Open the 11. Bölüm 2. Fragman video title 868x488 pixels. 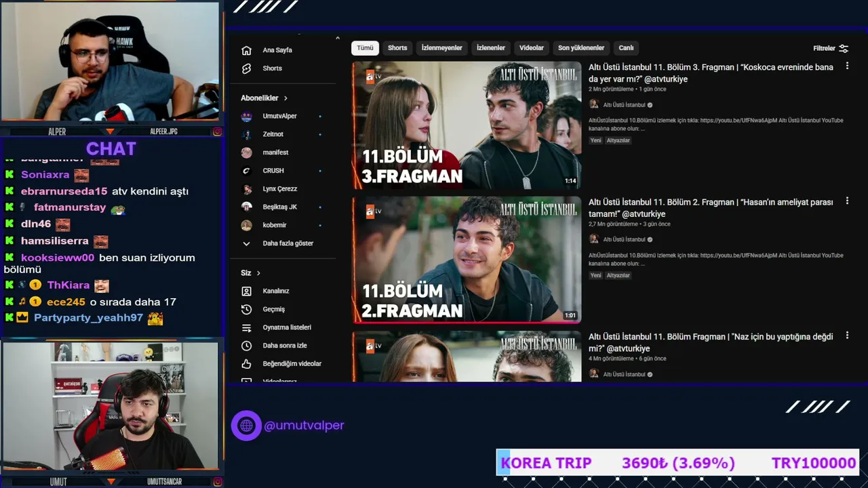point(711,208)
